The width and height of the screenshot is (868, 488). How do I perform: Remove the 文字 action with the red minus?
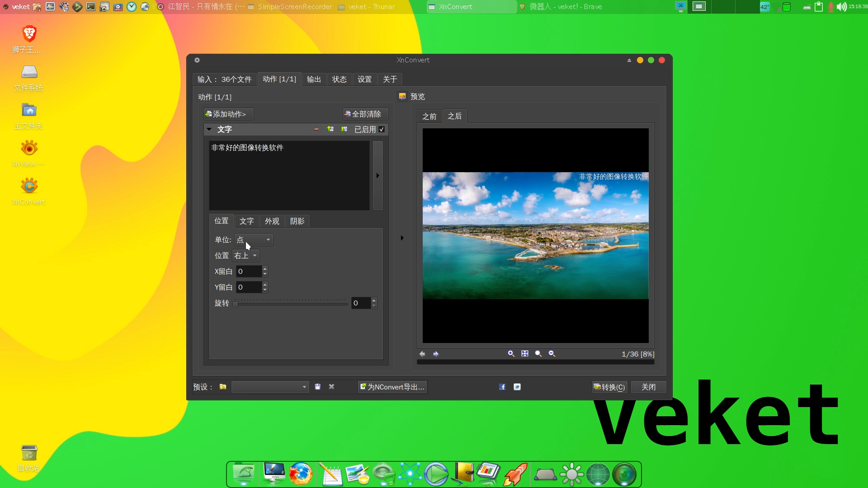tap(316, 129)
